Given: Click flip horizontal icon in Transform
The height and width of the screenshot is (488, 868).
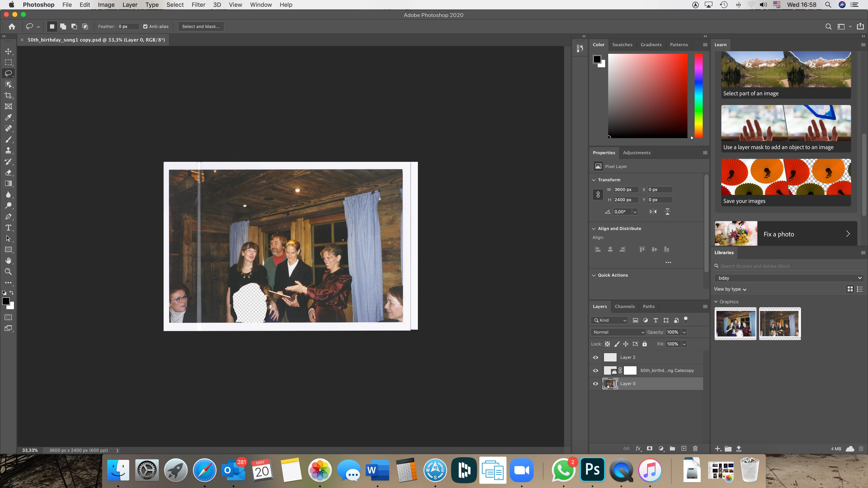Looking at the screenshot, I should (653, 212).
